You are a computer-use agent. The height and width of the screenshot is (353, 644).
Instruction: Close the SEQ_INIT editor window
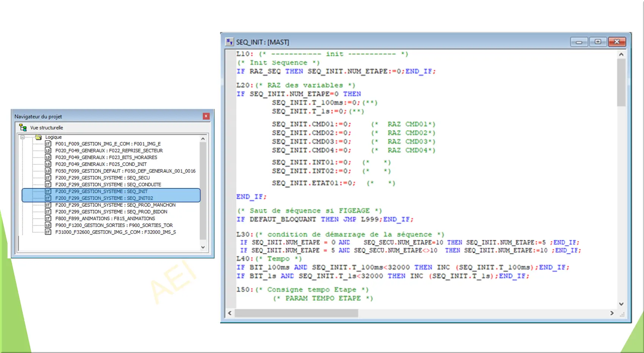pyautogui.click(x=617, y=42)
